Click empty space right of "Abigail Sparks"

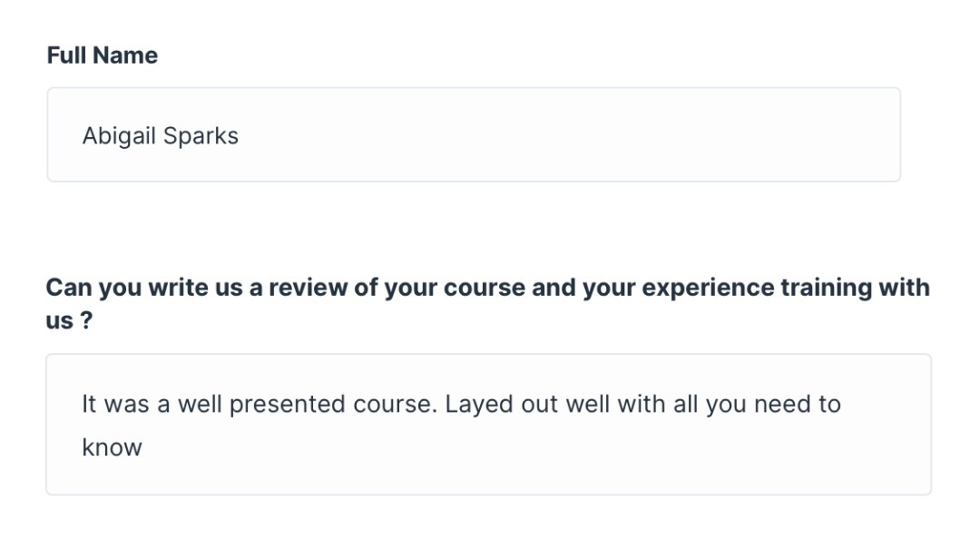pyautogui.click(x=563, y=136)
